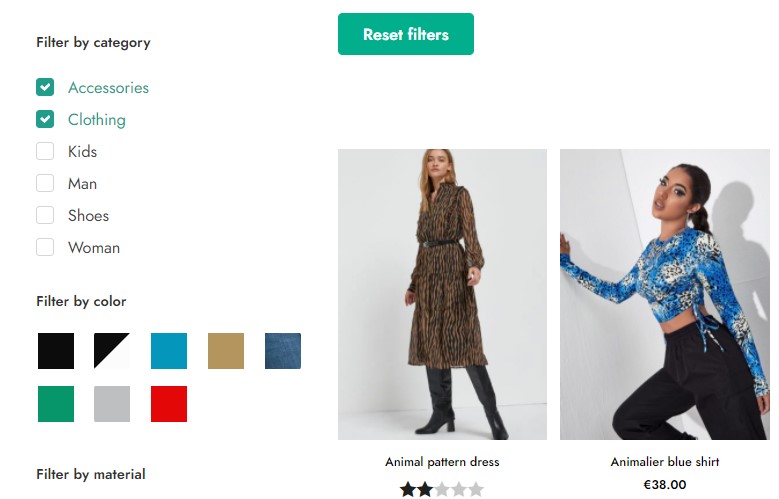Filter by the green color swatch
Image resolution: width=779 pixels, height=499 pixels.
click(x=56, y=404)
